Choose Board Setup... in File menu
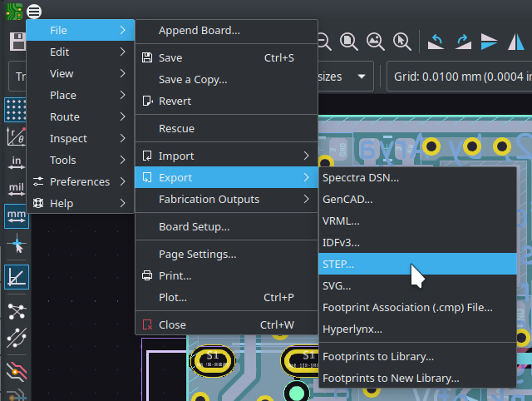The height and width of the screenshot is (401, 532). pyautogui.click(x=195, y=226)
